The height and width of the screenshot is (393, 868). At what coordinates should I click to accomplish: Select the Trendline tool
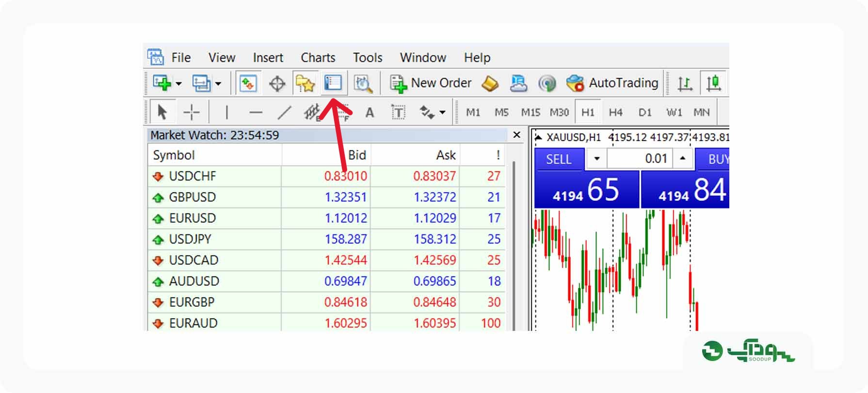[284, 113]
